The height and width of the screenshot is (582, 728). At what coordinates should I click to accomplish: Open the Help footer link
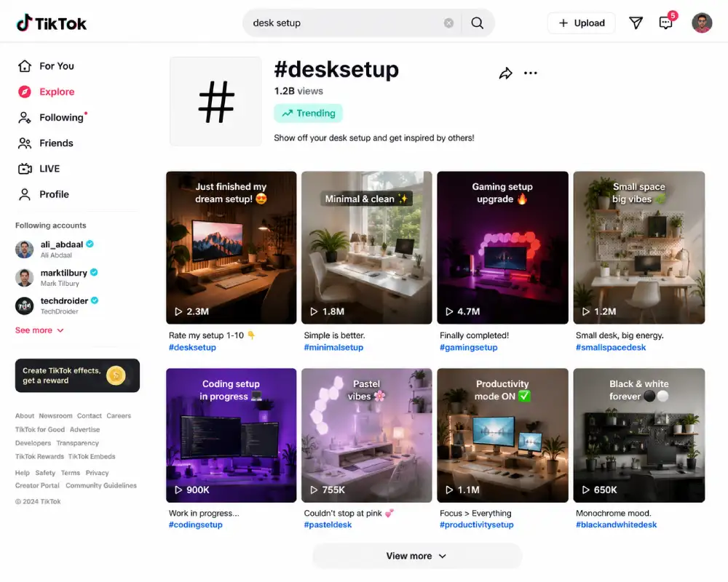pos(23,472)
